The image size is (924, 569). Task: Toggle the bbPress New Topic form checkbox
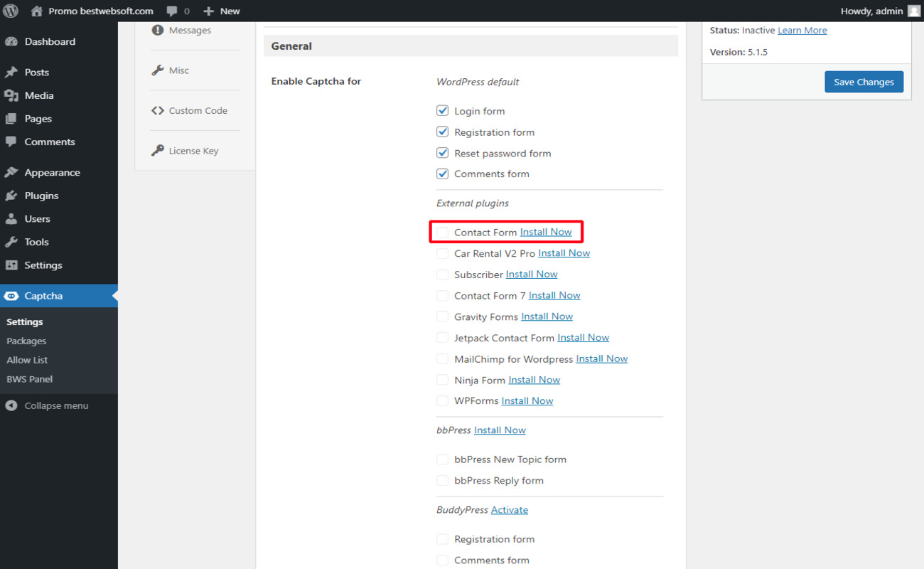click(x=443, y=459)
